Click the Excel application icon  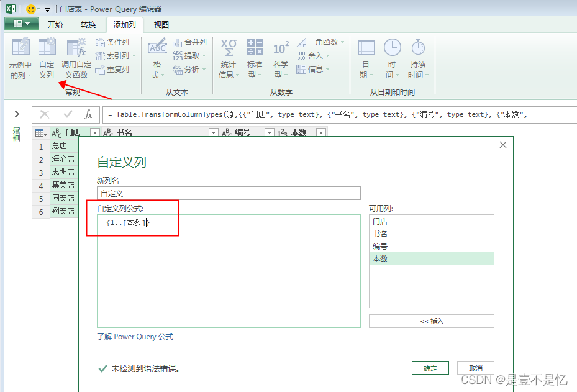[x=11, y=9]
